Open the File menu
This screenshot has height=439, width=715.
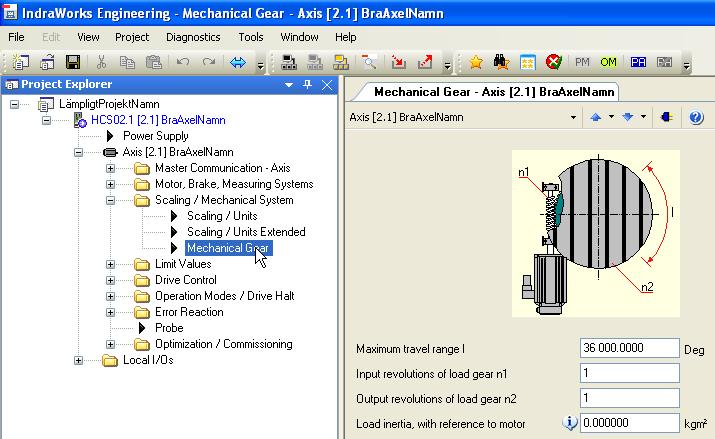tap(16, 37)
